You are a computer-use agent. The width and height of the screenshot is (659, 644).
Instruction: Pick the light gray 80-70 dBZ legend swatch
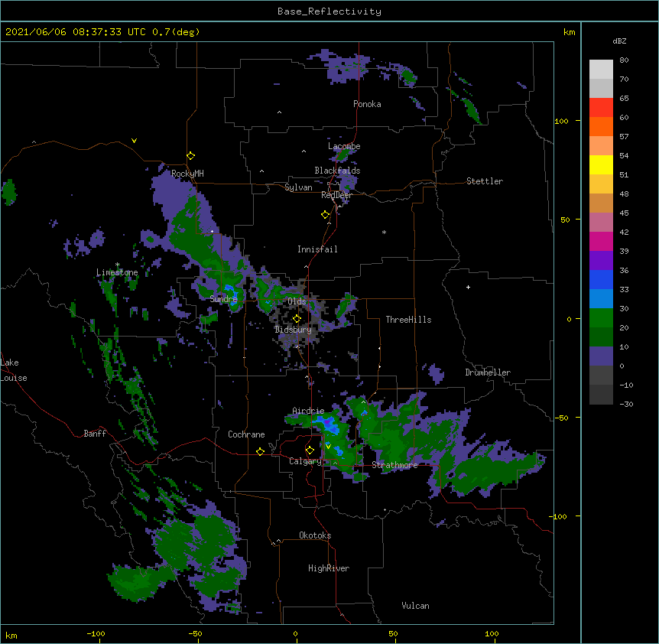tap(601, 70)
